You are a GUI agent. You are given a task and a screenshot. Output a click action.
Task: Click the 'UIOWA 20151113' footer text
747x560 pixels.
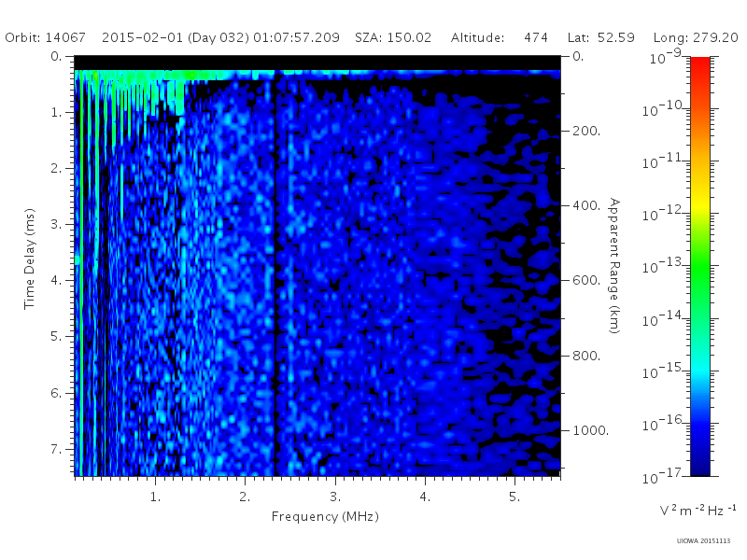703,541
